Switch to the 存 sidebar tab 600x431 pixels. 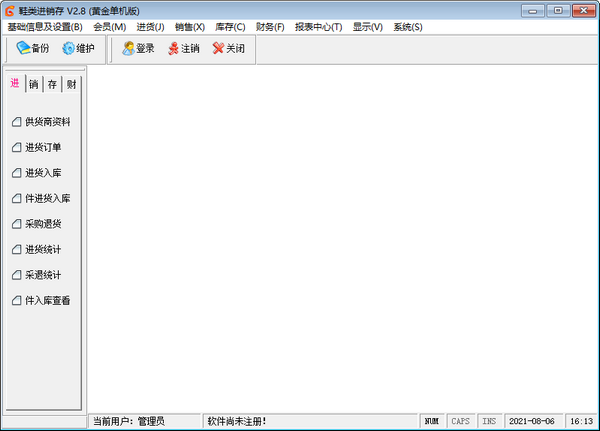52,84
